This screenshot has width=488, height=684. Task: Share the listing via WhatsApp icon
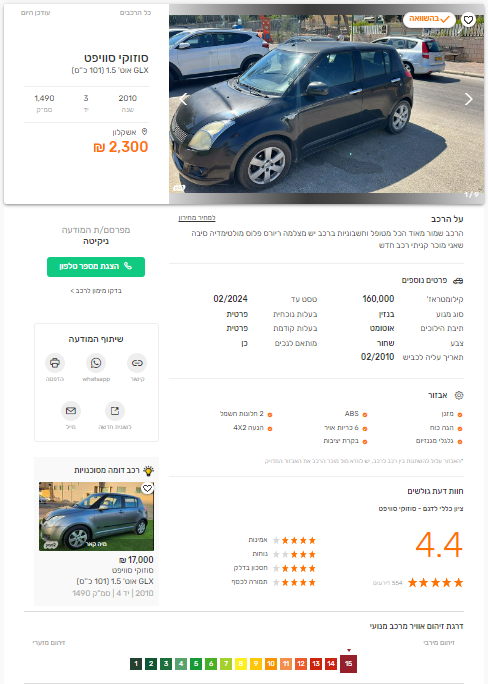[x=96, y=363]
